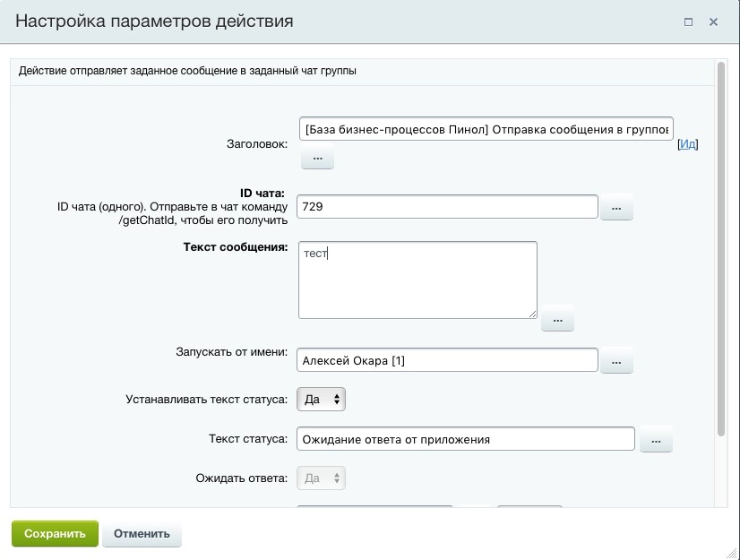Open the Ожидать ответа dropdown
The width and height of the screenshot is (740, 560).
[321, 478]
